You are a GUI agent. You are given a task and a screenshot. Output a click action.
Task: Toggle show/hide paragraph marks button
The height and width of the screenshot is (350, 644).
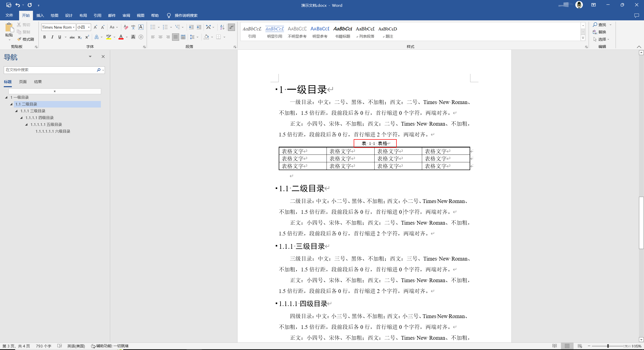click(231, 27)
